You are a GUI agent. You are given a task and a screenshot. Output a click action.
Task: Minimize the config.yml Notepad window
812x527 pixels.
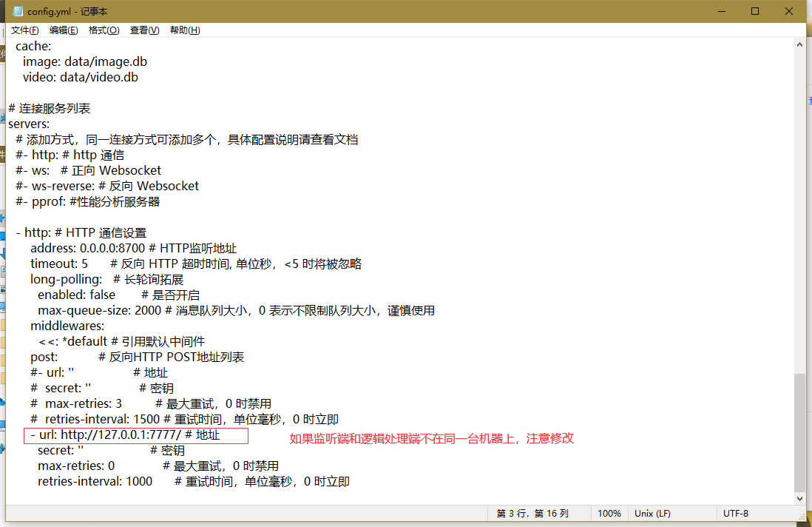point(721,11)
